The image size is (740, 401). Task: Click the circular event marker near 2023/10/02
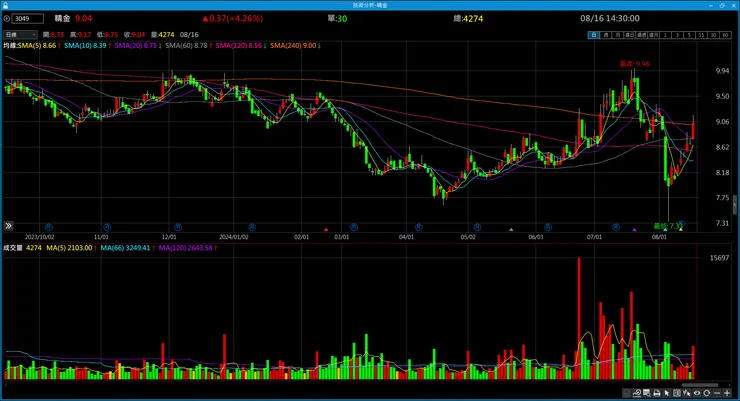tap(48, 227)
